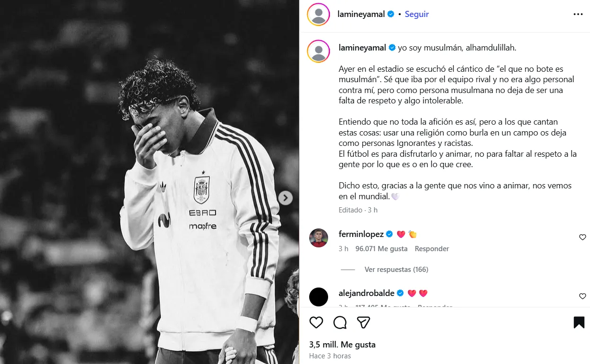Share the post with the paper plane icon
The width and height of the screenshot is (590, 364).
tap(363, 322)
